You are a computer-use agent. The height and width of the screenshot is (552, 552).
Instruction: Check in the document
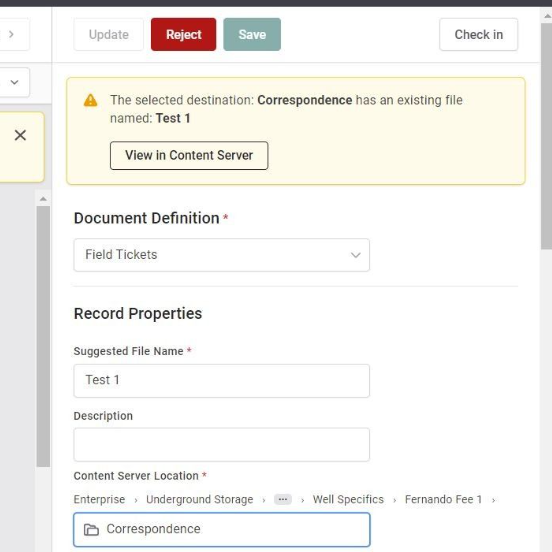(478, 34)
